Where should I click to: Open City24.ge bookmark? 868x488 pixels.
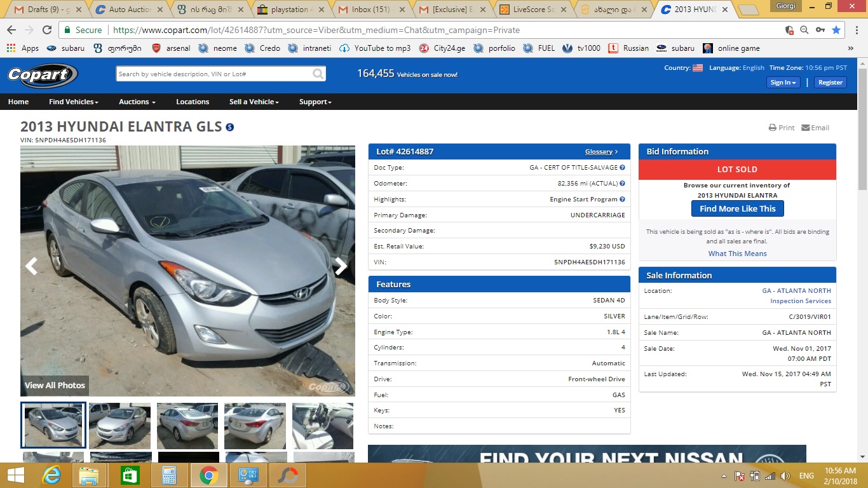[x=443, y=48]
